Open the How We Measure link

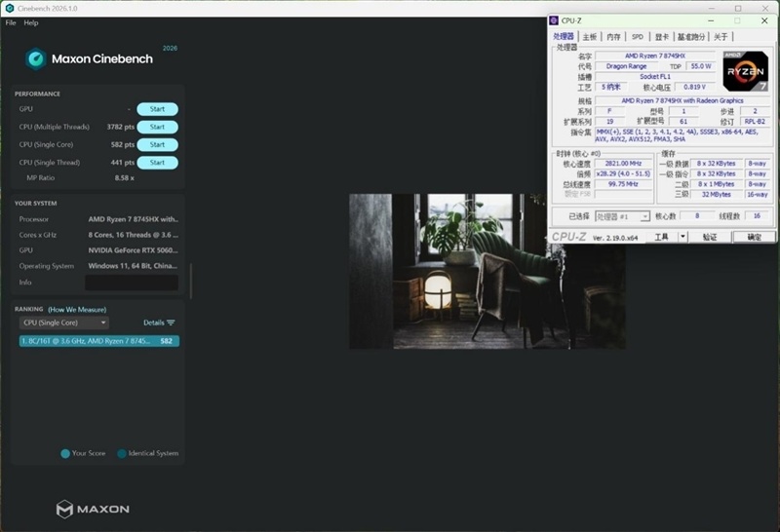tap(77, 309)
